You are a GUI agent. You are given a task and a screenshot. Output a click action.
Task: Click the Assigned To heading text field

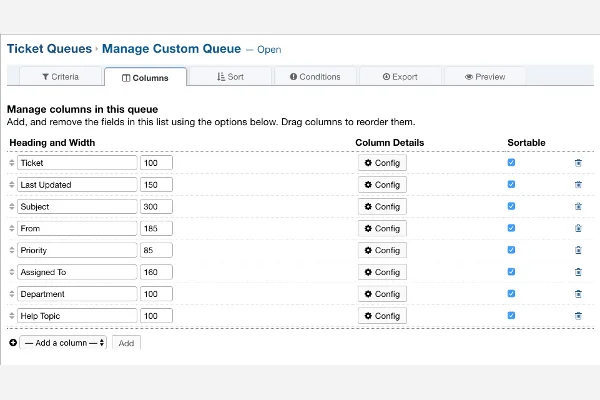[77, 272]
